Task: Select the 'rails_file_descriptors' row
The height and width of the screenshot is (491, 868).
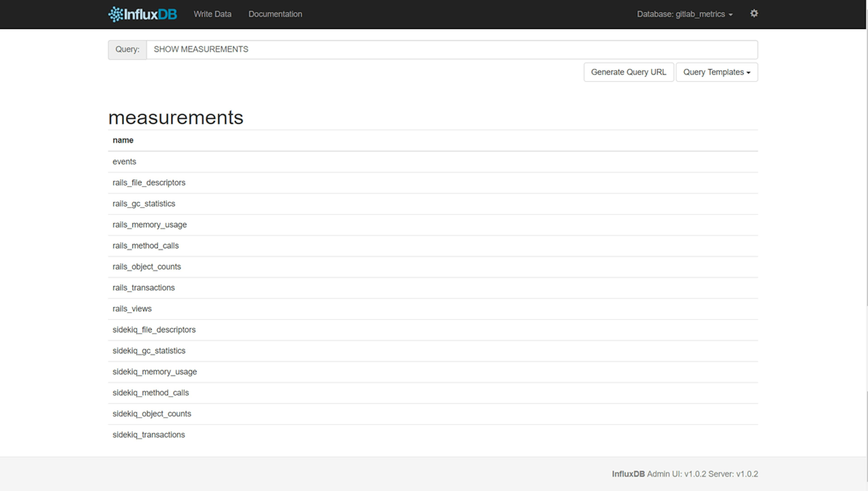Action: click(x=433, y=183)
